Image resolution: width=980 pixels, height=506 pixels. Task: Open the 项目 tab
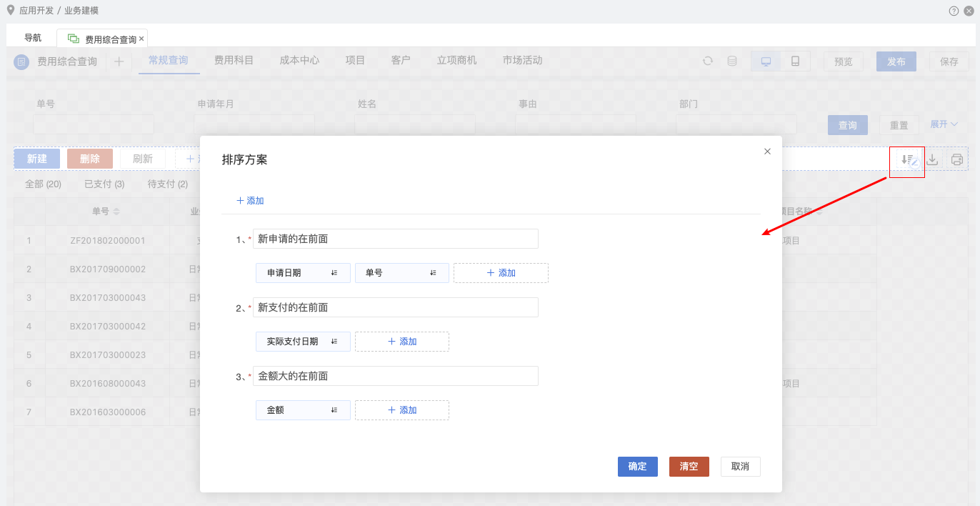click(356, 61)
